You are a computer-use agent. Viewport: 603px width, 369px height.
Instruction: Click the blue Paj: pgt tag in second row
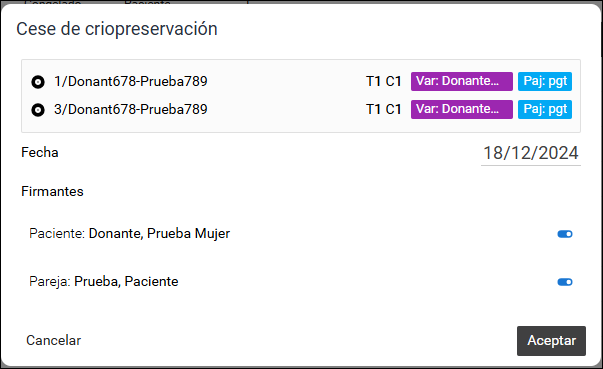click(x=545, y=109)
